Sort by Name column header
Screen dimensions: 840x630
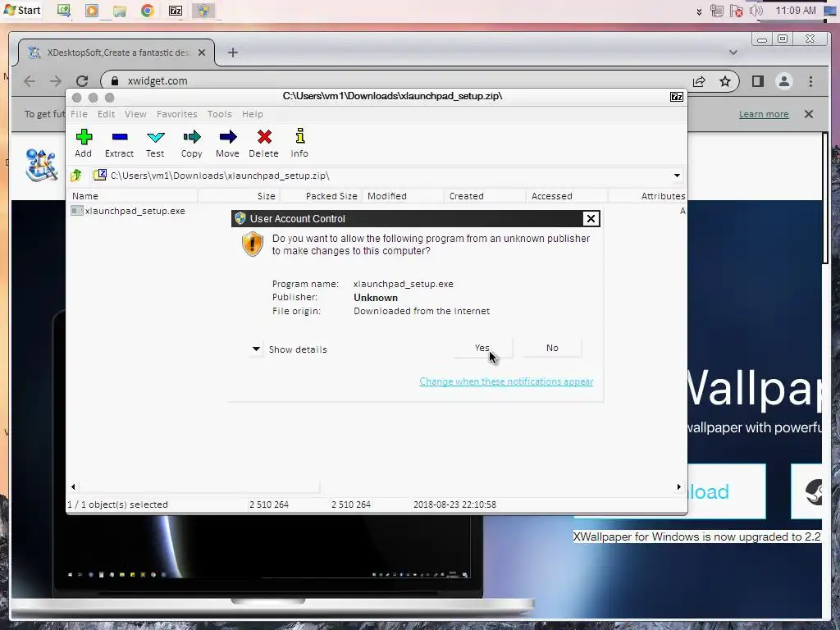[132, 196]
